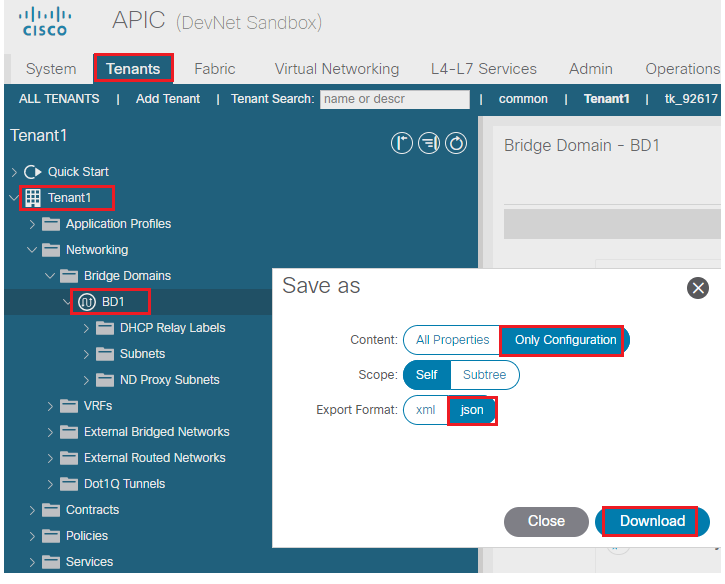
Task: Select the Dot1Q Tunnels tree item
Action: 124,484
